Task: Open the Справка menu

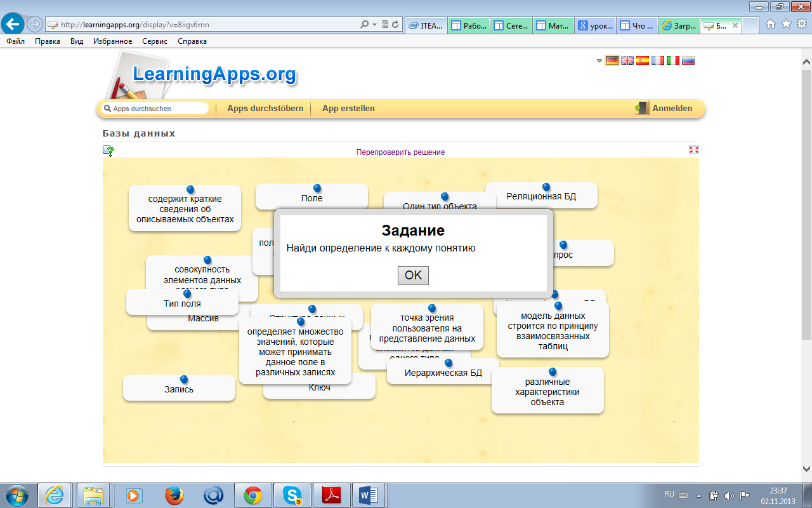Action: [x=192, y=41]
